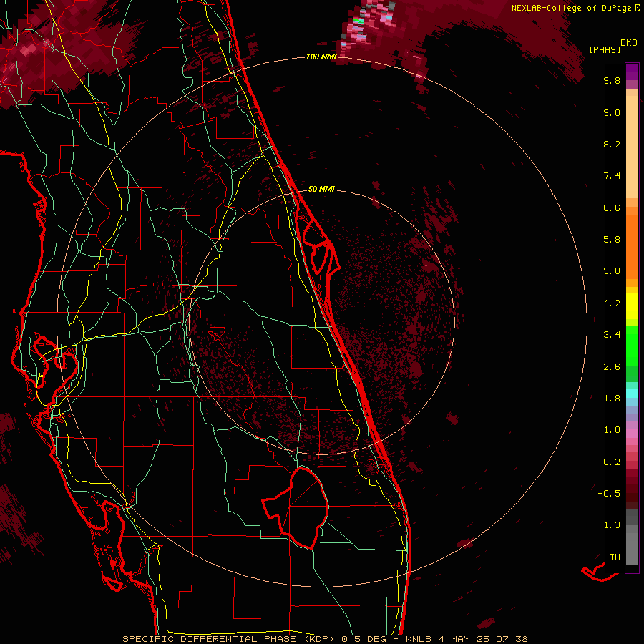Click the -0.5 legend value

tap(609, 494)
